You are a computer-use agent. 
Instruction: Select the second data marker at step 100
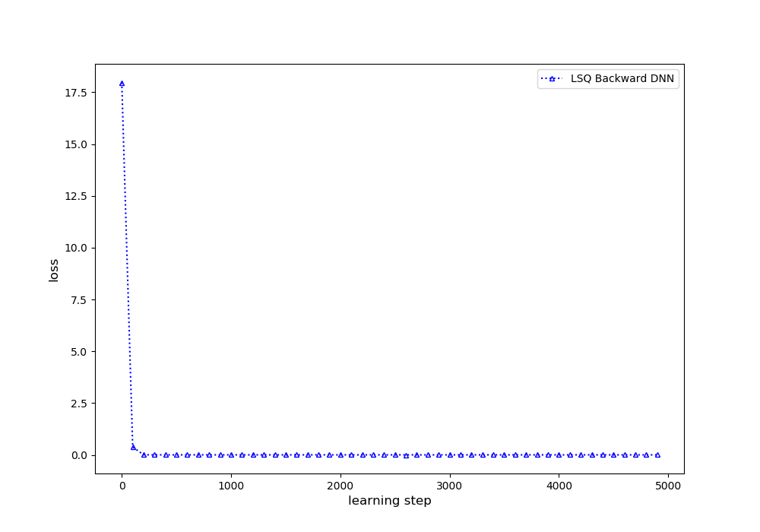133,447
